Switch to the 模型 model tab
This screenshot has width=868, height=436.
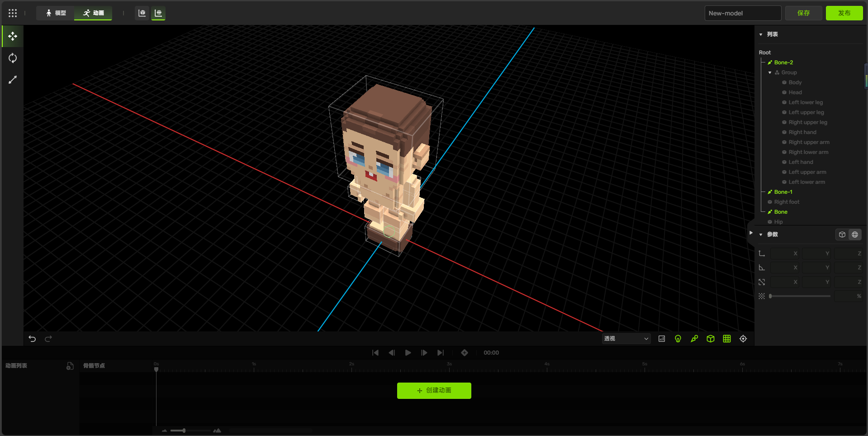coord(56,13)
